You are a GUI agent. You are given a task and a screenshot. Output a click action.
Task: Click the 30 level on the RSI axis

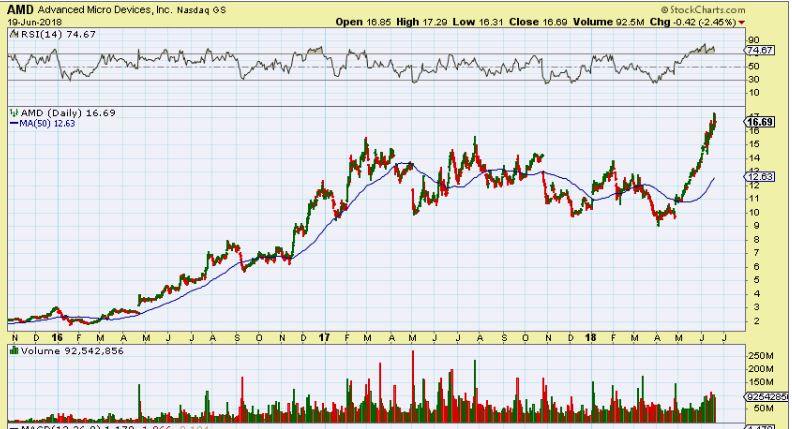click(754, 79)
